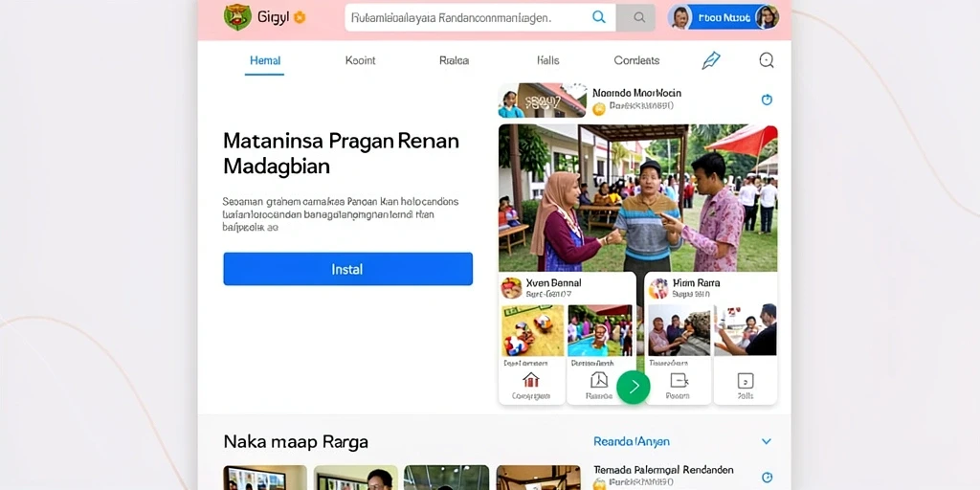This screenshot has height=490, width=980.
Task: Open the first thumbnail under Naka maap Rarga
Action: click(265, 478)
